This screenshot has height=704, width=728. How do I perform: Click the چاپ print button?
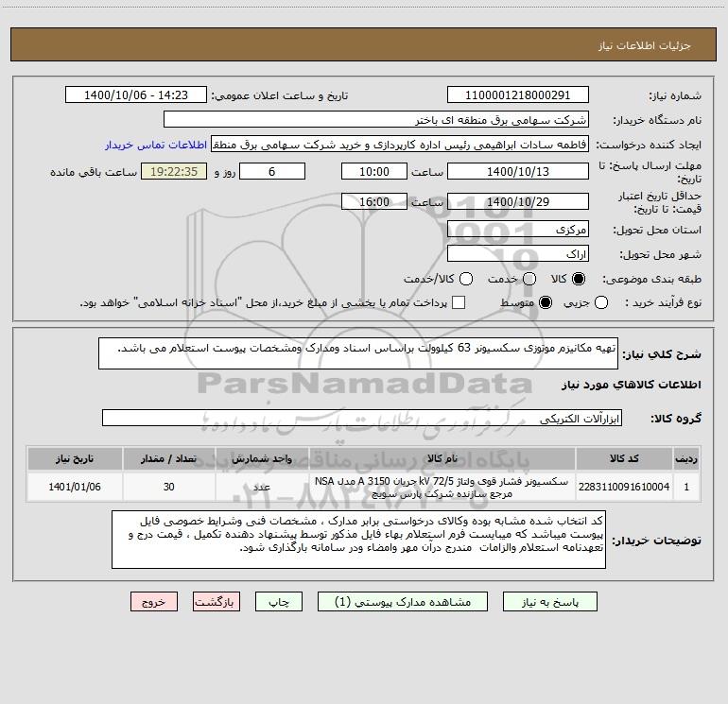point(279,602)
